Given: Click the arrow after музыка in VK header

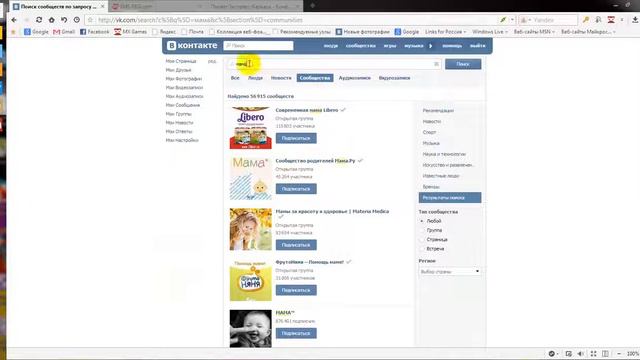Looking at the screenshot, I should tap(431, 46).
